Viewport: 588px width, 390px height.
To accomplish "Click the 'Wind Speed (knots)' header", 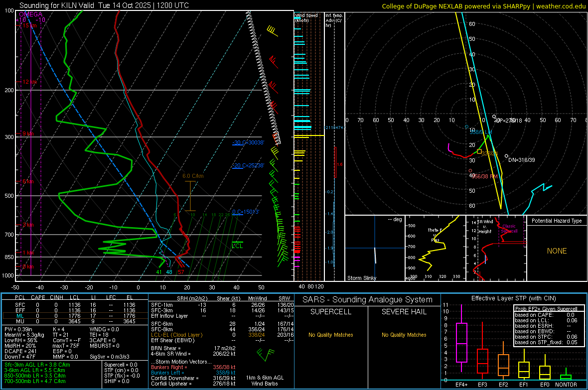I will [x=306, y=17].
